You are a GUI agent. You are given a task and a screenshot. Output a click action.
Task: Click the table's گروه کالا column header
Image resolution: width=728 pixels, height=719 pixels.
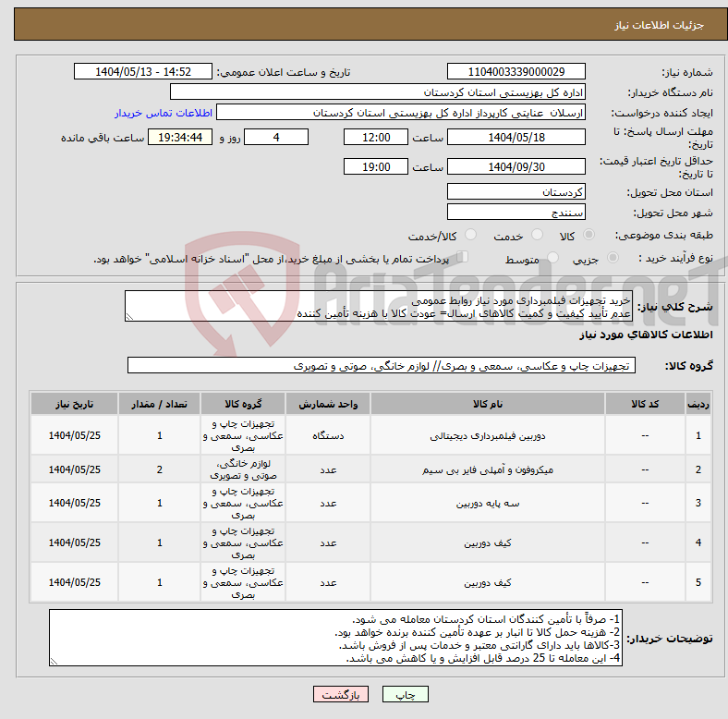tap(243, 404)
